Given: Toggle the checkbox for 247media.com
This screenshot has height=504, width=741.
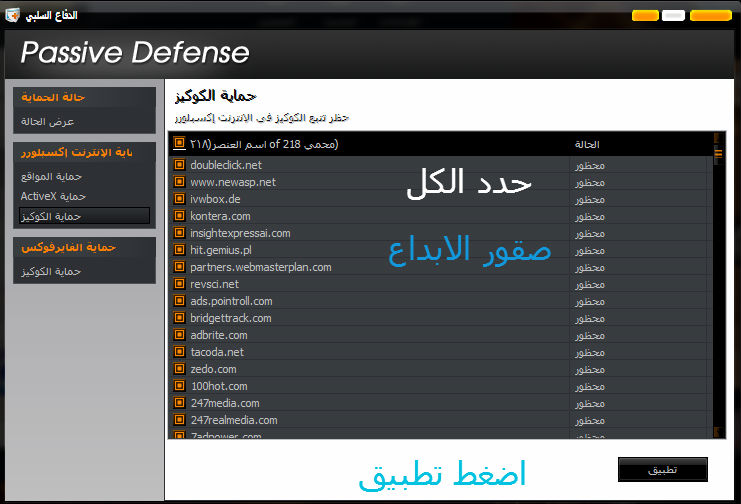Looking at the screenshot, I should (x=180, y=403).
